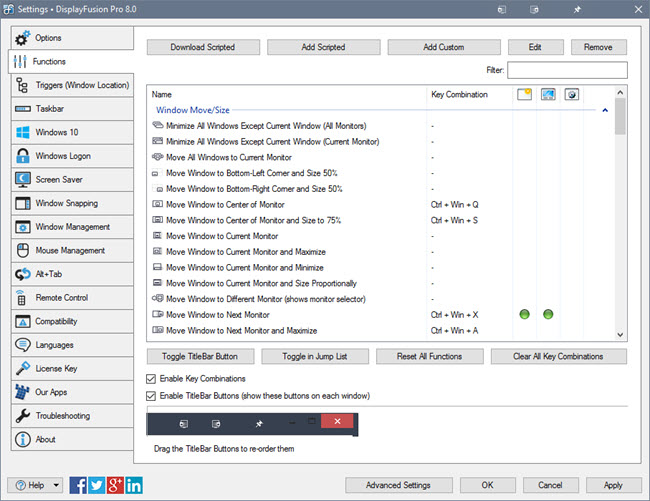Click the Download Scripted button
The image size is (650, 501).
[203, 47]
